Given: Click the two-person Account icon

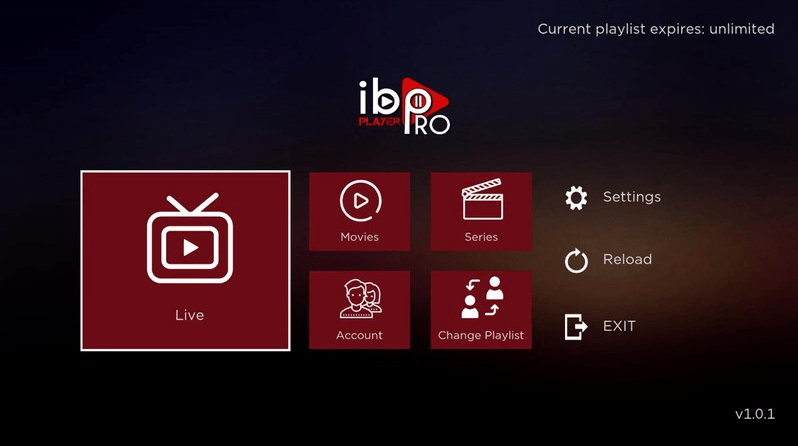Looking at the screenshot, I should pos(359,299).
